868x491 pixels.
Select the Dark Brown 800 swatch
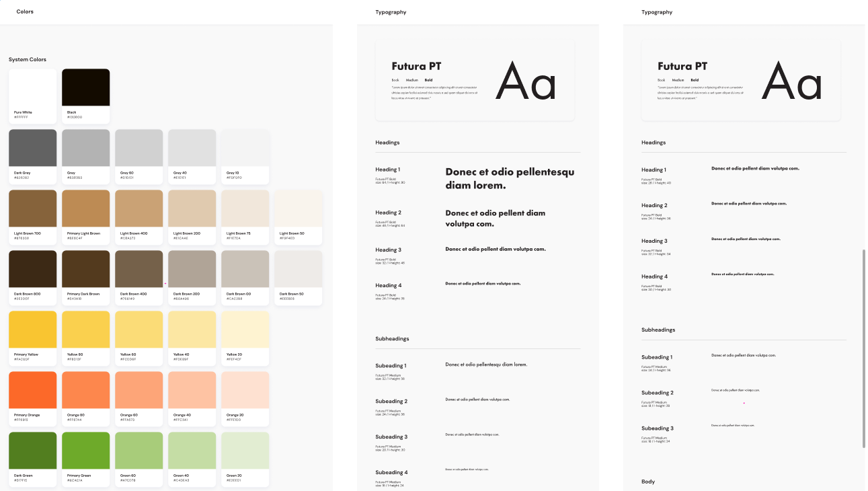pos(32,269)
